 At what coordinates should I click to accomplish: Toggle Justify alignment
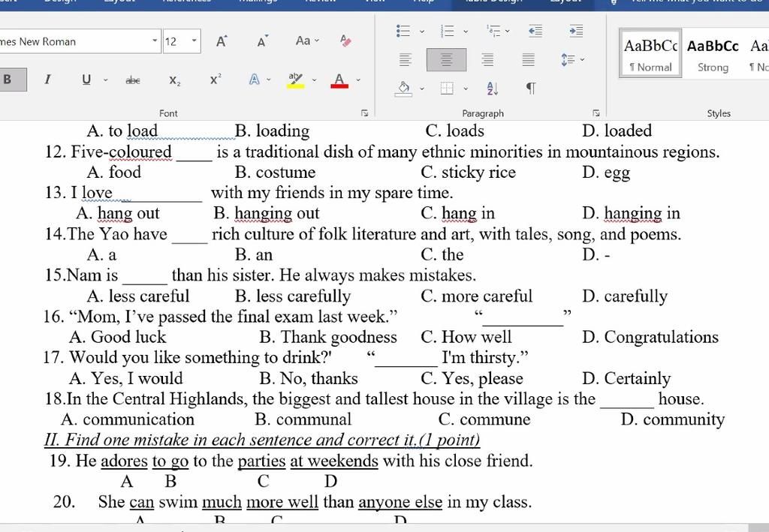point(528,60)
